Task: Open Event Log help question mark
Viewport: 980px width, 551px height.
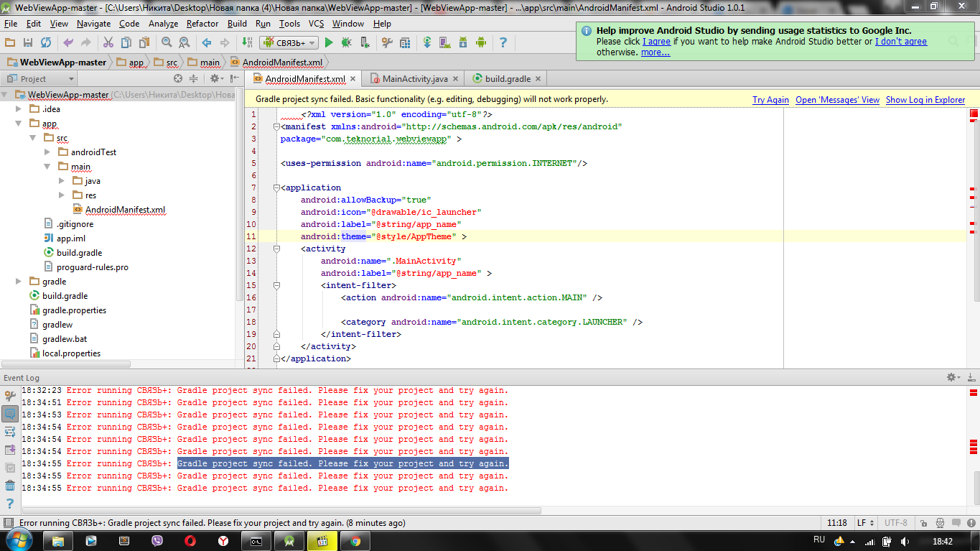Action: click(x=10, y=504)
